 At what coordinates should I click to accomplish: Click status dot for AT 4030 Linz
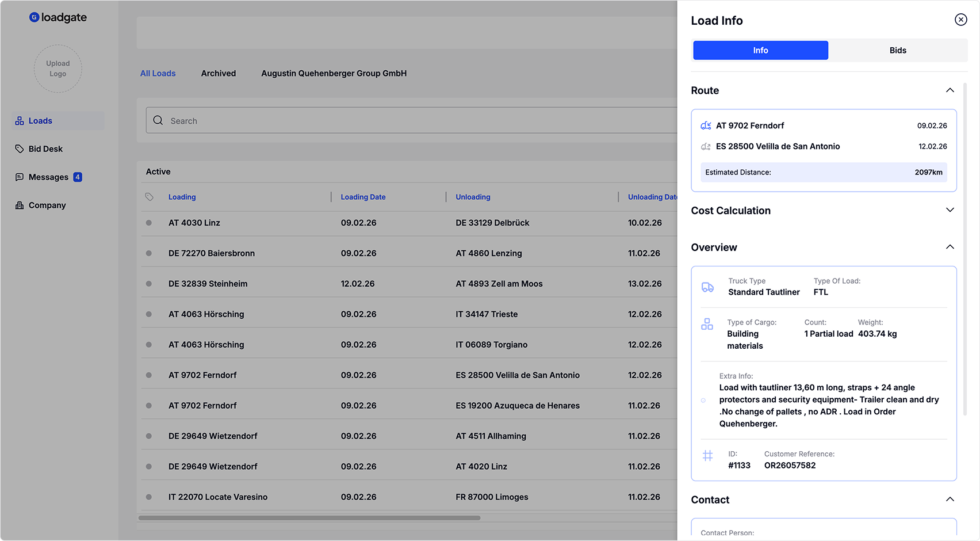click(149, 223)
